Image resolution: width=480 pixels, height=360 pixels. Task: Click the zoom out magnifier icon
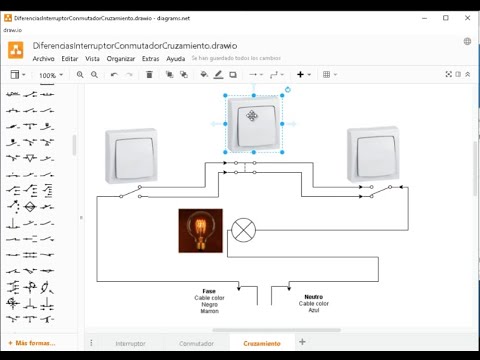point(95,75)
